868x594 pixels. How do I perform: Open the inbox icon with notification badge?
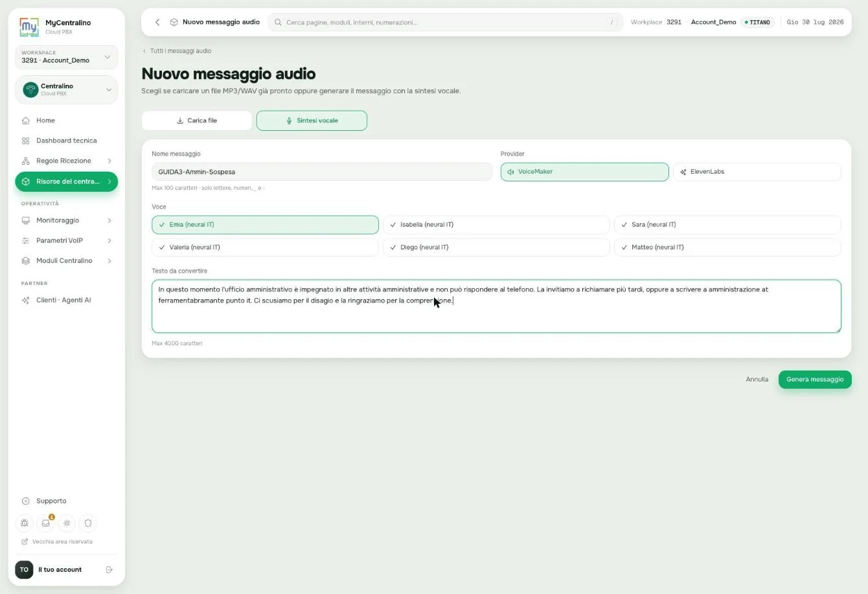tap(45, 523)
